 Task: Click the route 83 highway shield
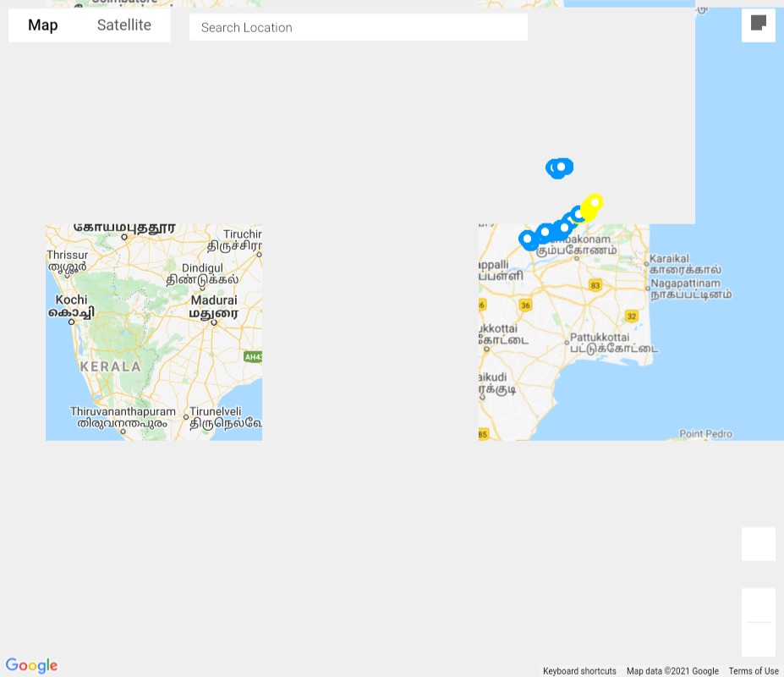595,286
